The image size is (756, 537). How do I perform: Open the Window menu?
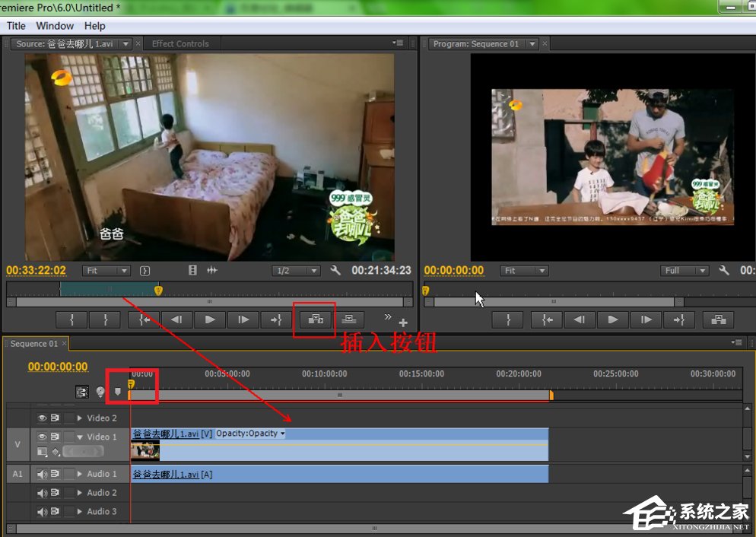tap(55, 26)
